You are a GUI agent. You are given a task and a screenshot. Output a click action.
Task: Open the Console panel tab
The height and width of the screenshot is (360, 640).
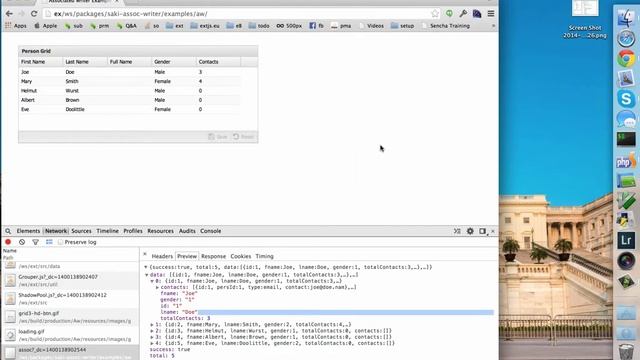[211, 231]
